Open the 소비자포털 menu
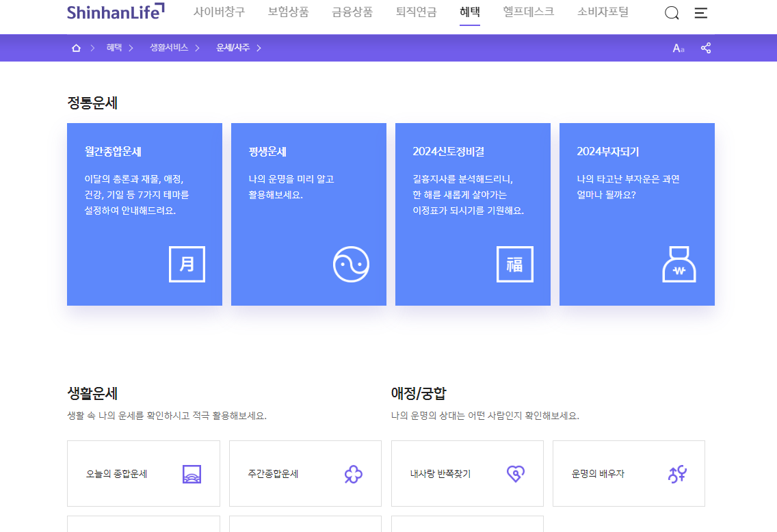Image resolution: width=777 pixels, height=532 pixels. (x=603, y=12)
